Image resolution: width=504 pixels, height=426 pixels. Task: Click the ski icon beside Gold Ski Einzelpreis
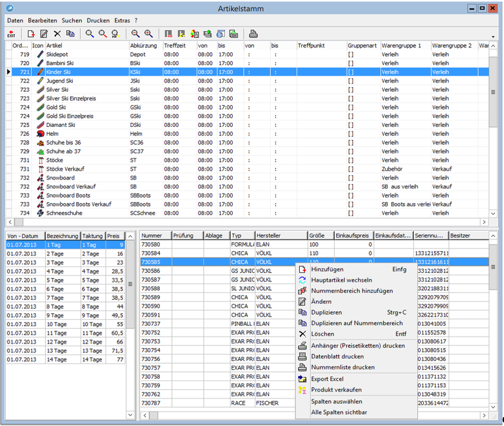pyautogui.click(x=40, y=116)
